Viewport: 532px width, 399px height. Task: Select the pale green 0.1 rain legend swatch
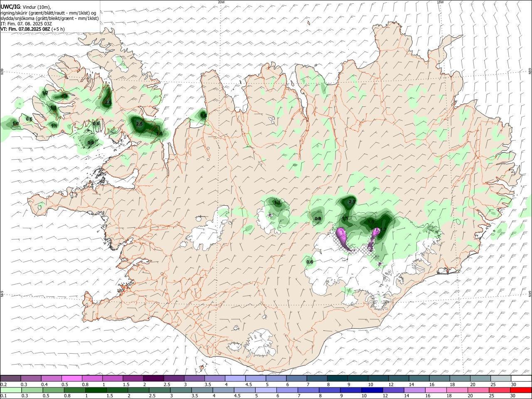(11, 390)
